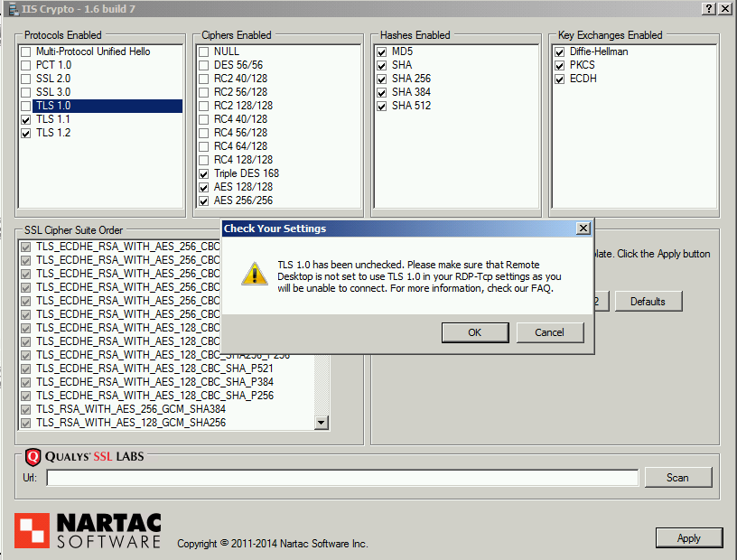
Task: Toggle the RC2 56/128 cipher checkbox
Action: click(x=203, y=93)
